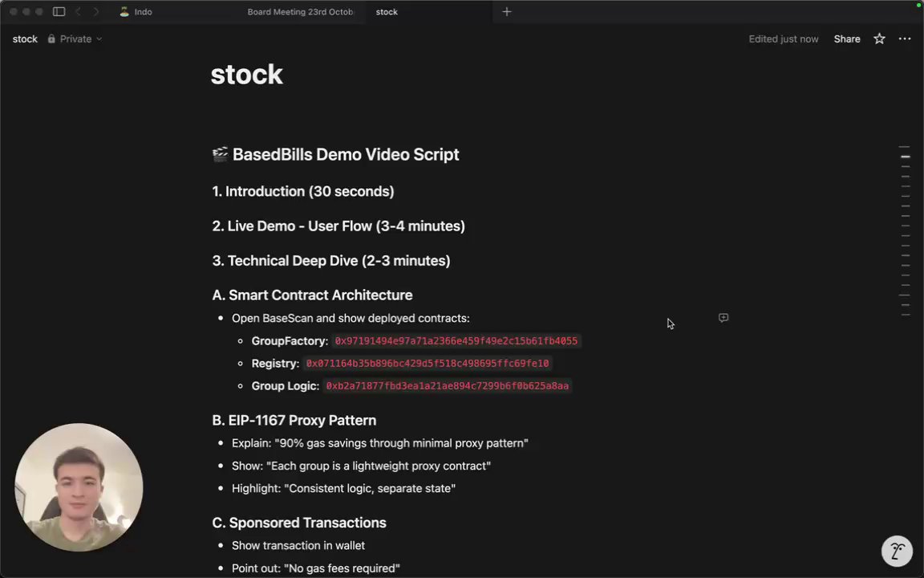The image size is (924, 578).
Task: Open a new tab with plus icon
Action: pyautogui.click(x=506, y=12)
